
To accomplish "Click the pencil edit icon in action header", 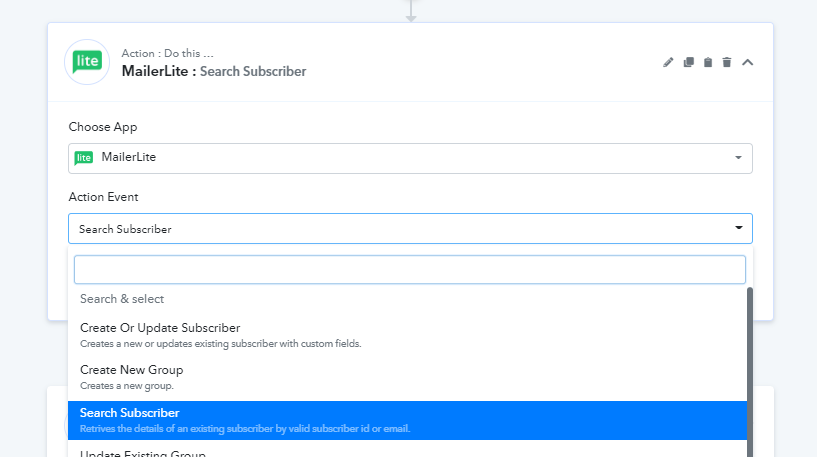I will tap(668, 63).
